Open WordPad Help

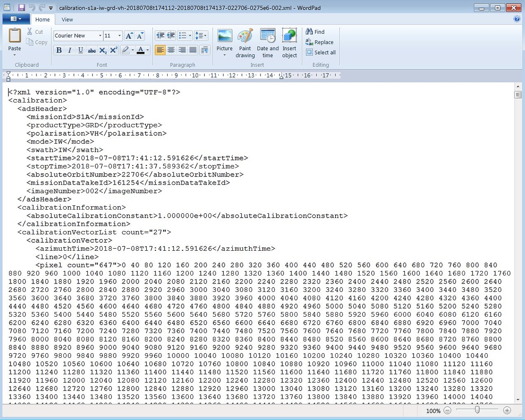(x=517, y=19)
